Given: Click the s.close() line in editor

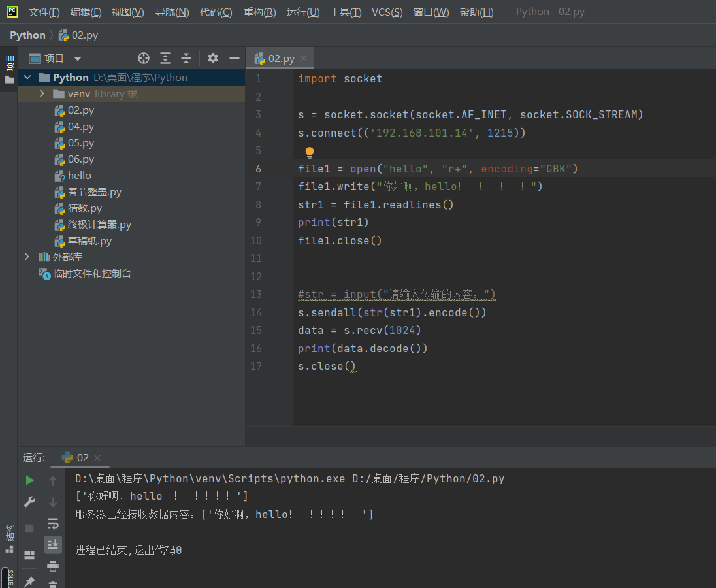Looking at the screenshot, I should point(327,366).
